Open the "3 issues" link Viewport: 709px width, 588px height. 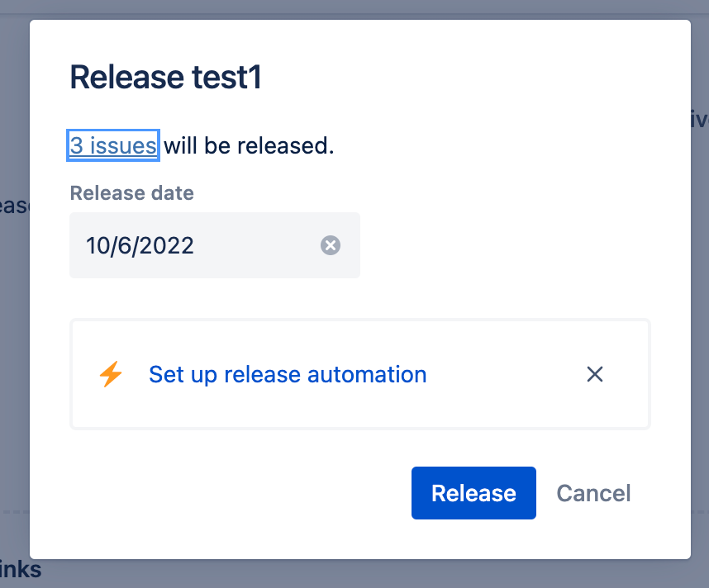point(113,145)
